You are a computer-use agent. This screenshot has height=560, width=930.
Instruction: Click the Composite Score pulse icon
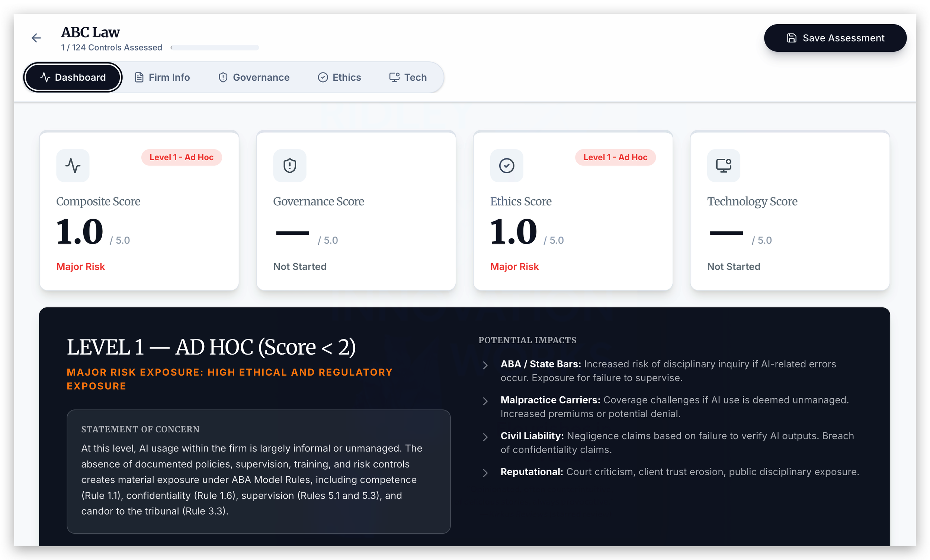coord(73,166)
